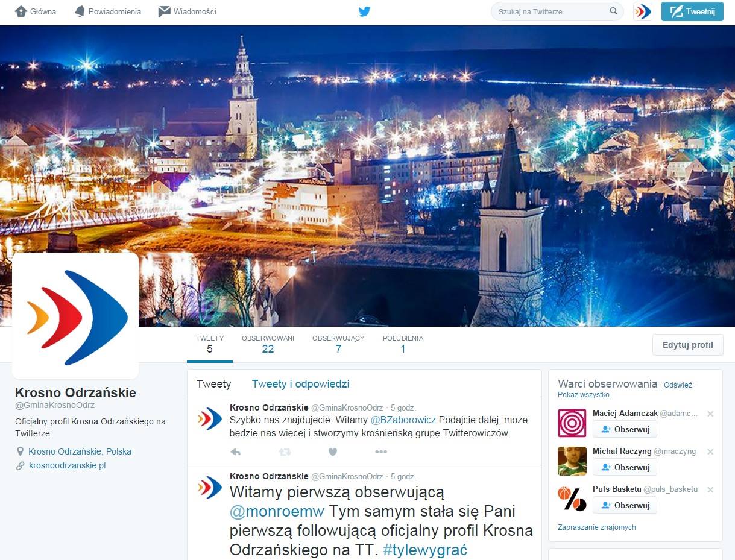Open POLUBIENIA 1 likes list
Screen dimensions: 735x560
point(403,344)
